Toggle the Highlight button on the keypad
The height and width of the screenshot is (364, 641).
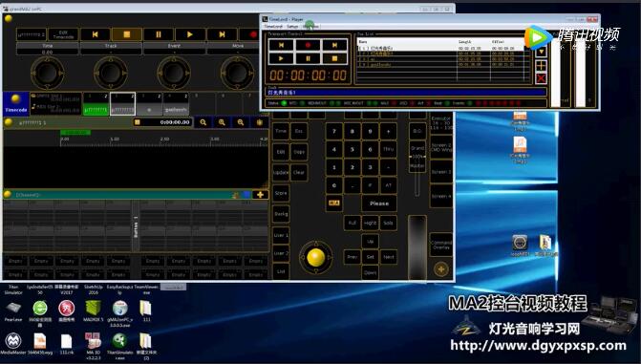[x=370, y=223]
